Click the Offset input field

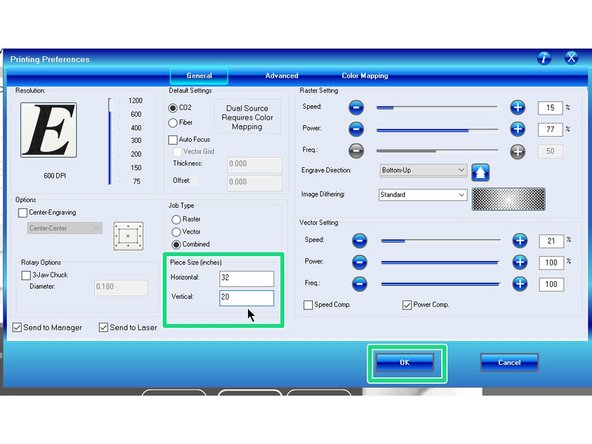click(254, 182)
